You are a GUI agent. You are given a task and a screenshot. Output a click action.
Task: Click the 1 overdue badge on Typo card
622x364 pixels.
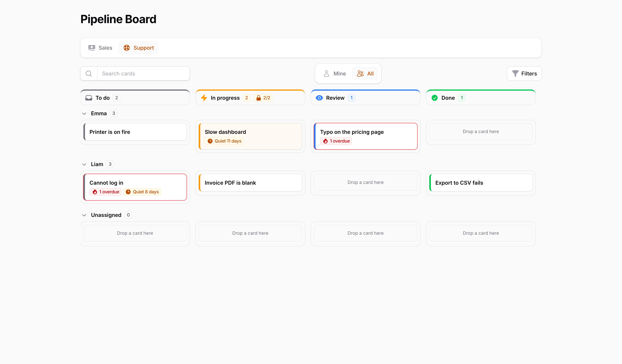[336, 141]
